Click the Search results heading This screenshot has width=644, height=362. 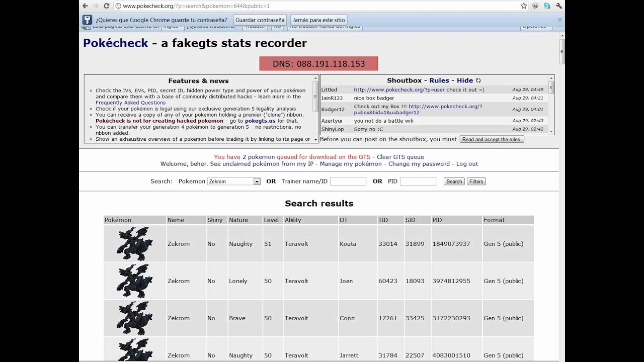[319, 204]
